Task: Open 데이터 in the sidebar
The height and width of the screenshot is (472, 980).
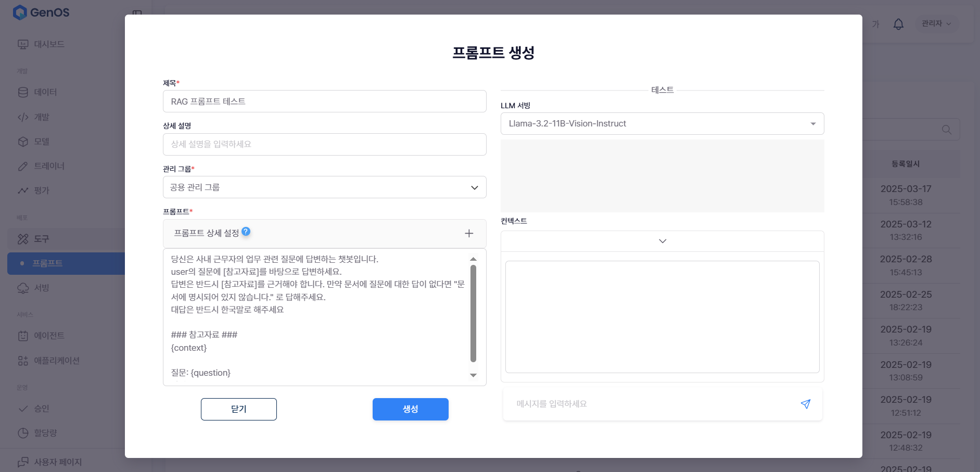Action: click(x=45, y=92)
